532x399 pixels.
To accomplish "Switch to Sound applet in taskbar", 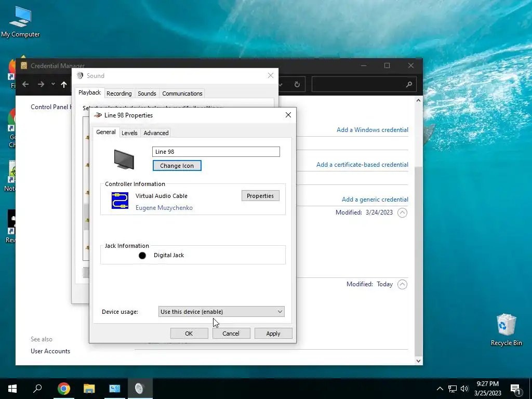I will [x=140, y=389].
